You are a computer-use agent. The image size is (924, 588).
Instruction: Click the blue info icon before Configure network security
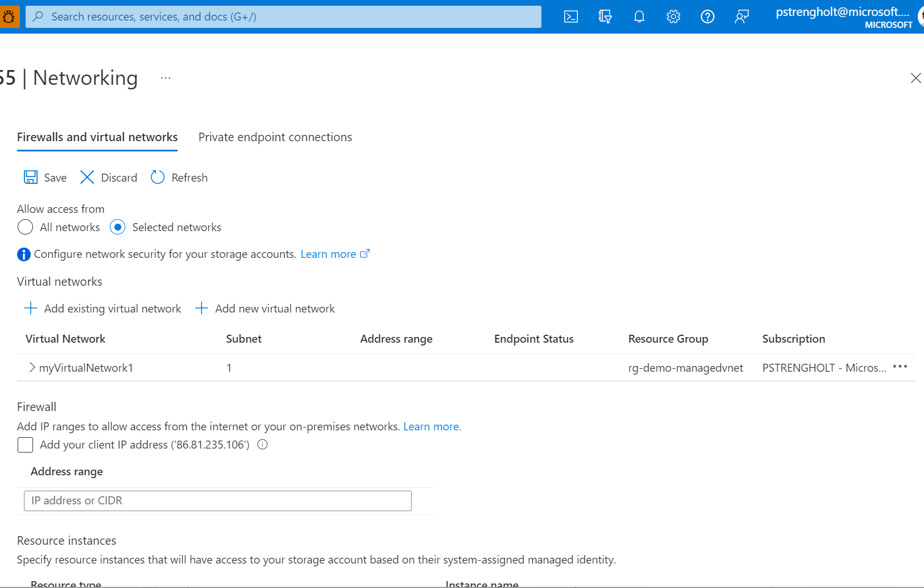point(24,254)
